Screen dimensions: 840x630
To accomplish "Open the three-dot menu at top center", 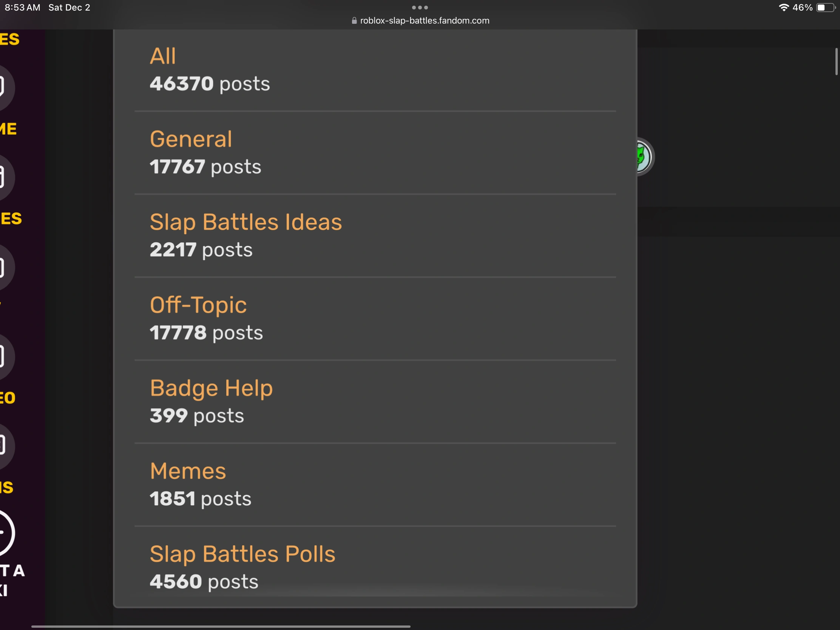I will (x=420, y=7).
